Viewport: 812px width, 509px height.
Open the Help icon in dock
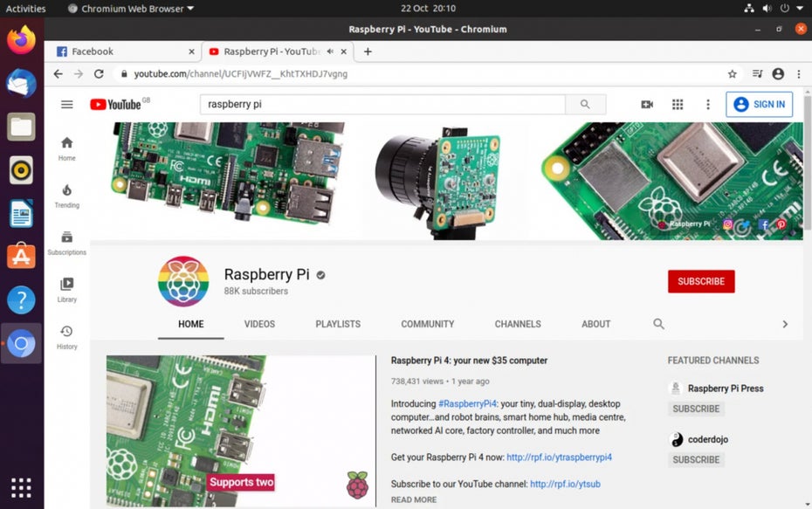click(x=21, y=299)
